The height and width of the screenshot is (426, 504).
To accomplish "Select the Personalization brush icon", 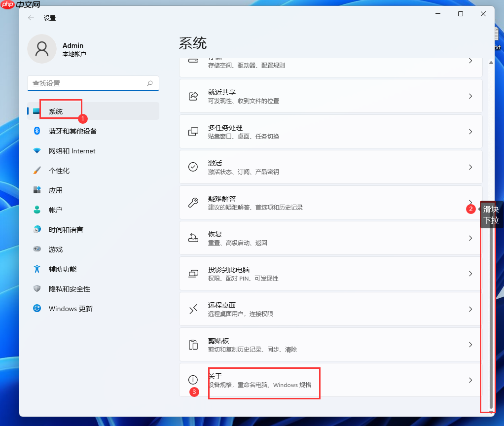I will tap(37, 170).
